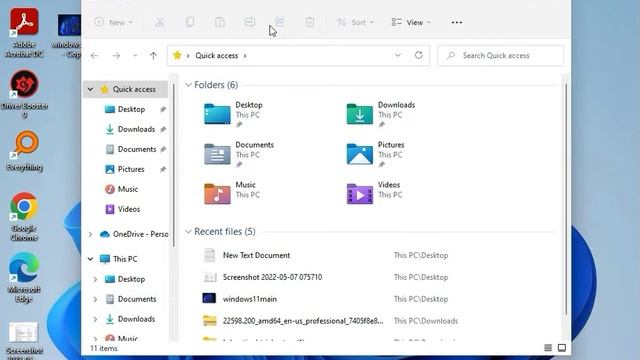Select Everything desktop shortcut
The image size is (640, 360).
click(24, 151)
